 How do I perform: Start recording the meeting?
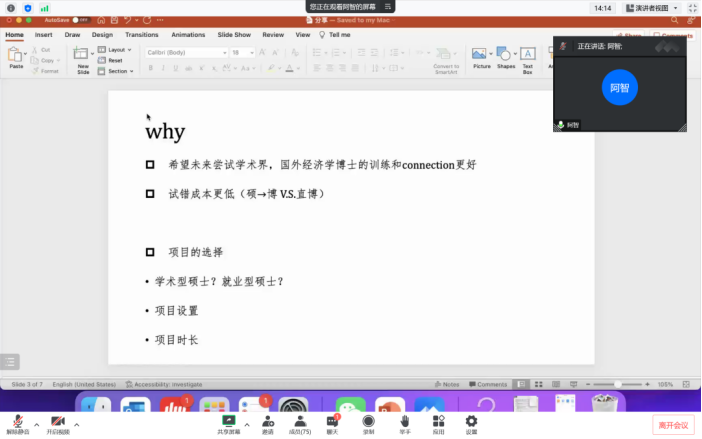click(368, 423)
